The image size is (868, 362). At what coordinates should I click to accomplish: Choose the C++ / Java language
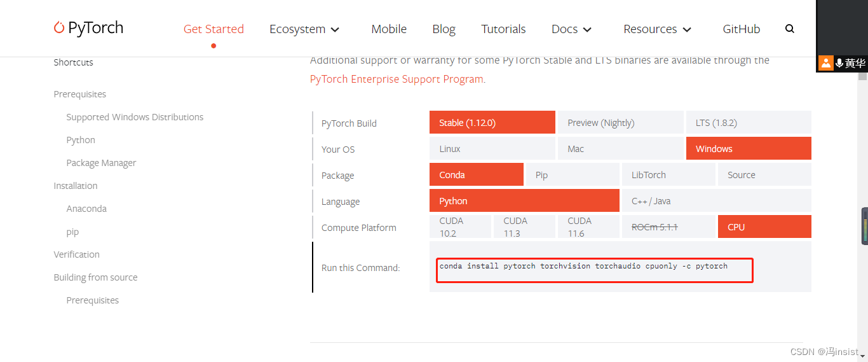pyautogui.click(x=715, y=201)
